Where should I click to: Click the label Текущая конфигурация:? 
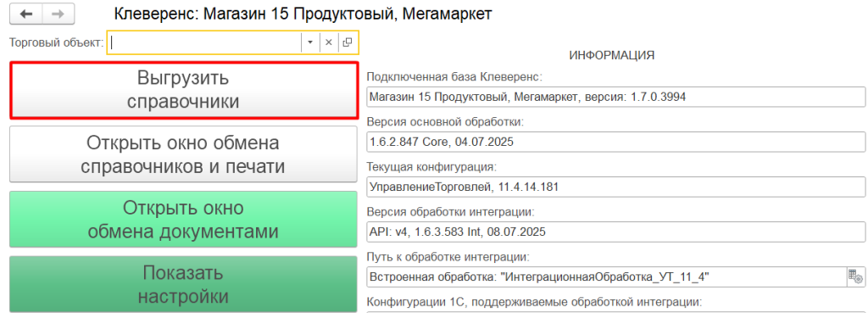click(x=431, y=167)
